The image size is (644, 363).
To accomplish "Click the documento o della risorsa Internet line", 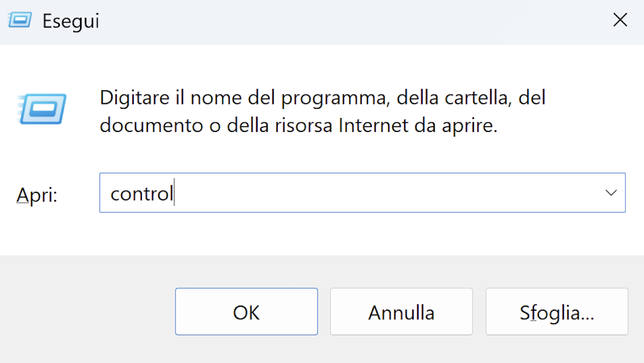I will pos(298,125).
